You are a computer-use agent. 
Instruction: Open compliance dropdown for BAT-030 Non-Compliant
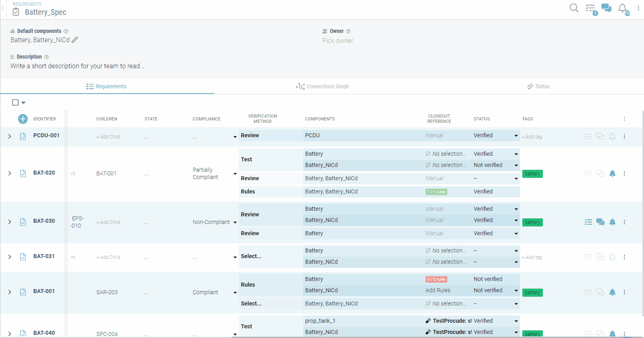coord(235,222)
